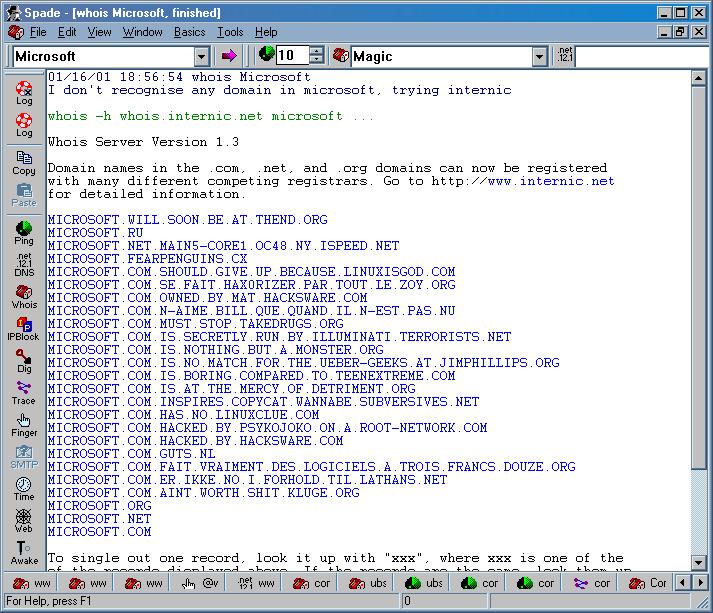
Task: Open the IPBlock tool
Action: [24, 329]
